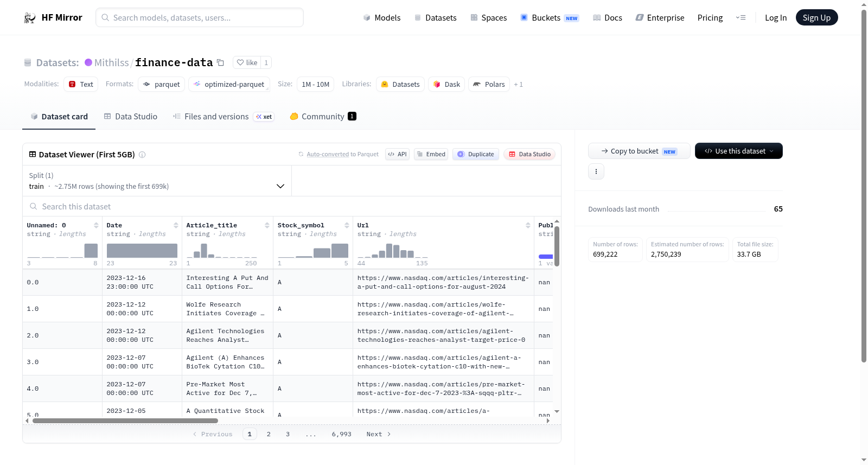
Task: Switch to the Data Studio tab
Action: pos(131,116)
